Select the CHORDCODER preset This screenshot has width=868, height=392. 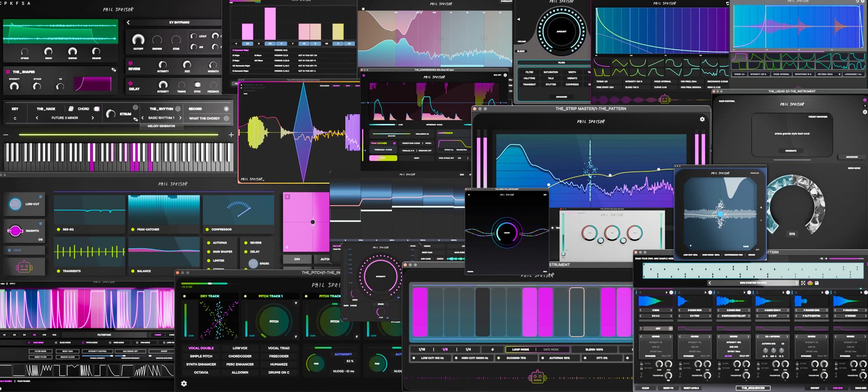[x=240, y=356]
